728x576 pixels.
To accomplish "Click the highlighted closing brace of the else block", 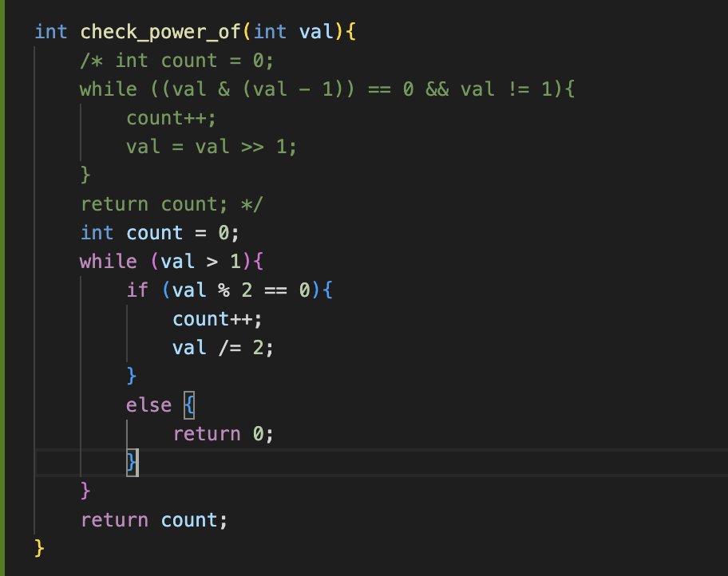I will 132,463.
